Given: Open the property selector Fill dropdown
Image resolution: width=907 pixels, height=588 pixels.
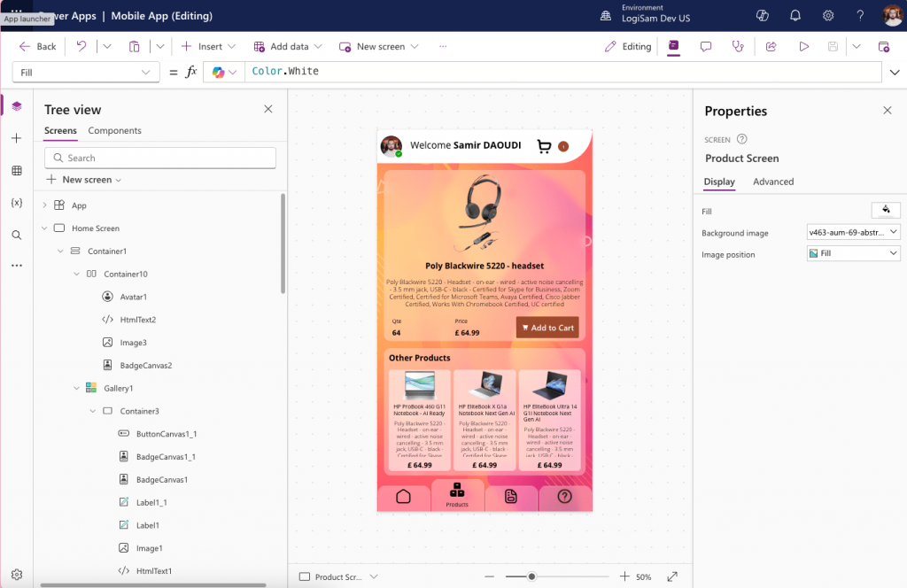Looking at the screenshot, I should point(86,73).
